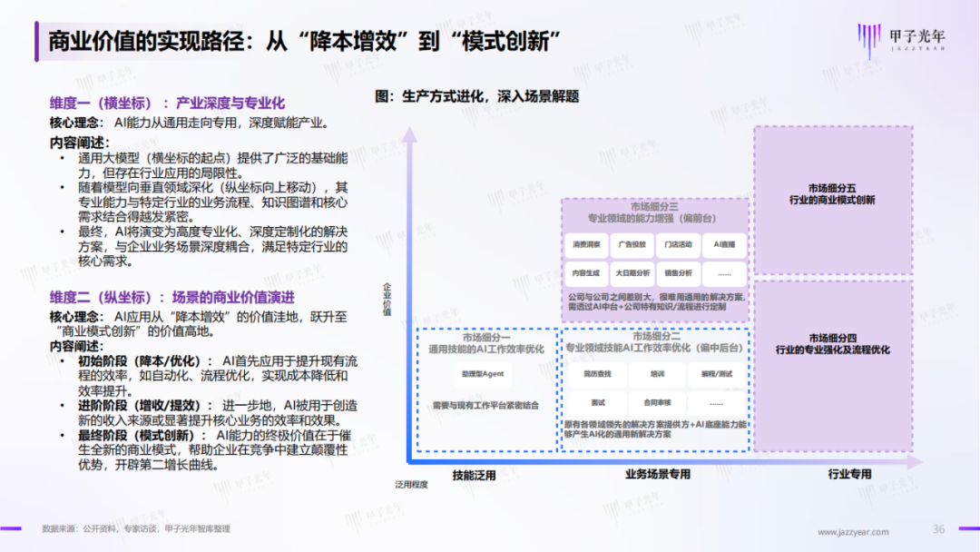Click subtitle 专业领域的能力增强（偏前台）
The width and height of the screenshot is (980, 552).
click(x=652, y=218)
